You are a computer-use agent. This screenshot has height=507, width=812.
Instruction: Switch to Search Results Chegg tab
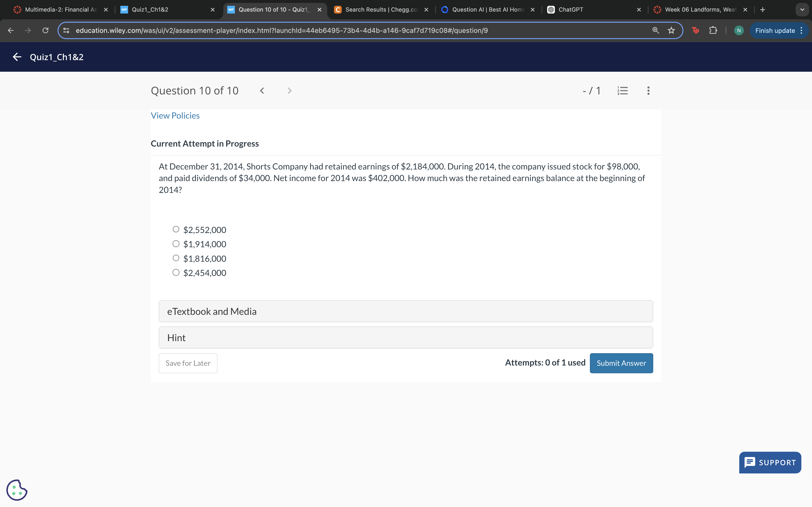click(381, 10)
